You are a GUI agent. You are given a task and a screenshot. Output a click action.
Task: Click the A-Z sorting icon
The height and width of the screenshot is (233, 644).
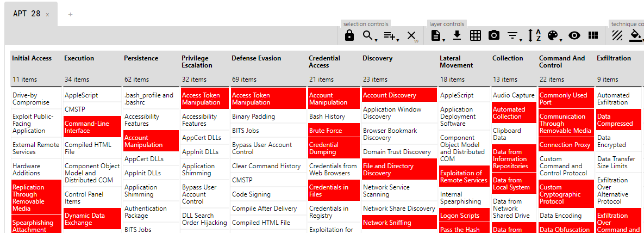(x=534, y=36)
